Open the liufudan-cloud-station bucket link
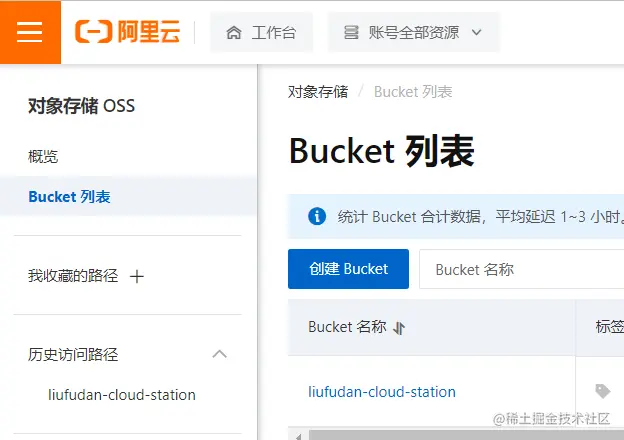Viewport: 624px width, 440px height. 382,392
